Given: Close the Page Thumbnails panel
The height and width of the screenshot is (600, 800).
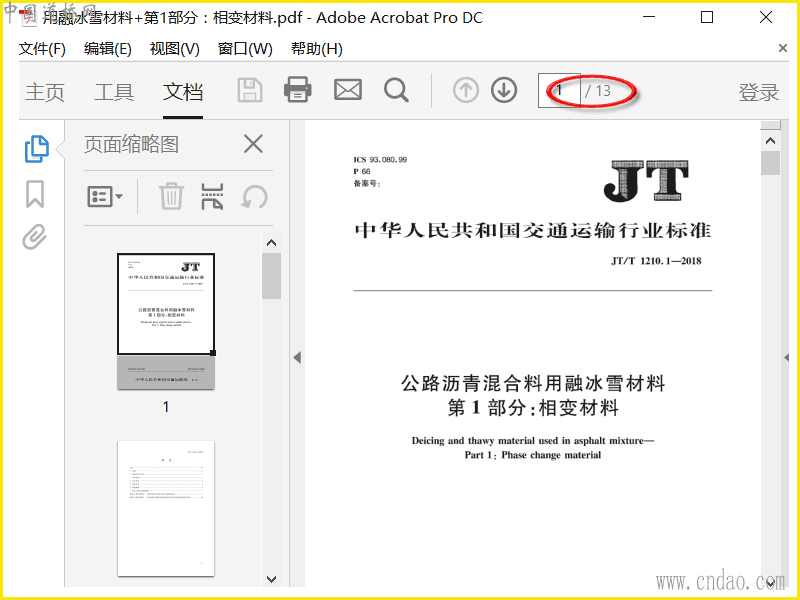Looking at the screenshot, I should 254,144.
